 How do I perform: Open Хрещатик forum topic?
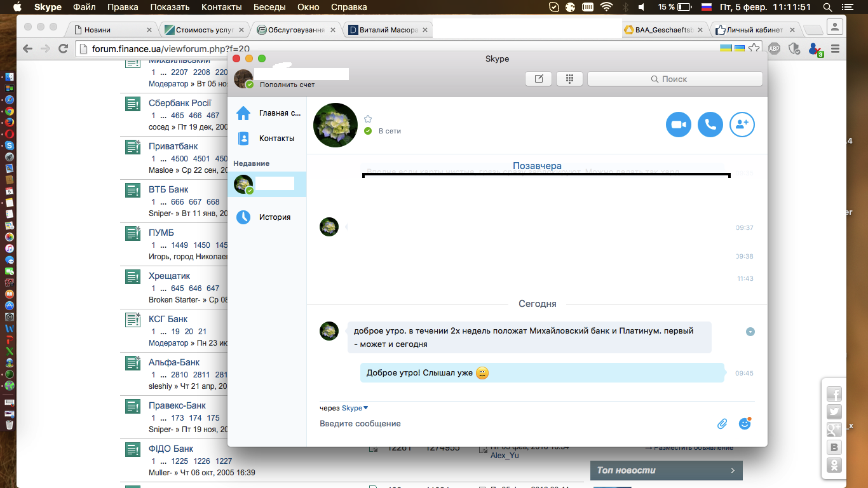click(x=170, y=276)
